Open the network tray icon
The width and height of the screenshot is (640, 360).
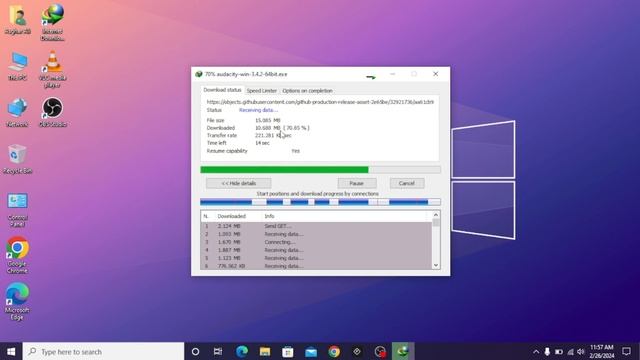pos(570,352)
